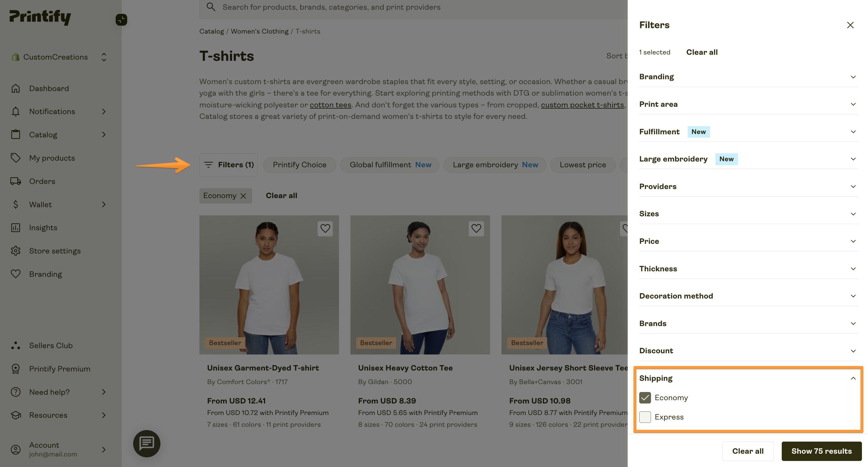This screenshot has height=467, width=868.
Task: Remove the Economy filter chip
Action: tap(244, 195)
